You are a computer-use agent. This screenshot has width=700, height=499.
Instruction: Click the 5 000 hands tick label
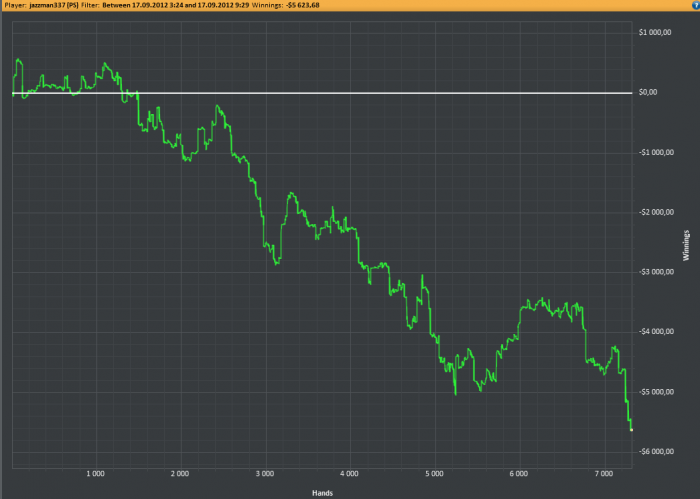pos(434,474)
